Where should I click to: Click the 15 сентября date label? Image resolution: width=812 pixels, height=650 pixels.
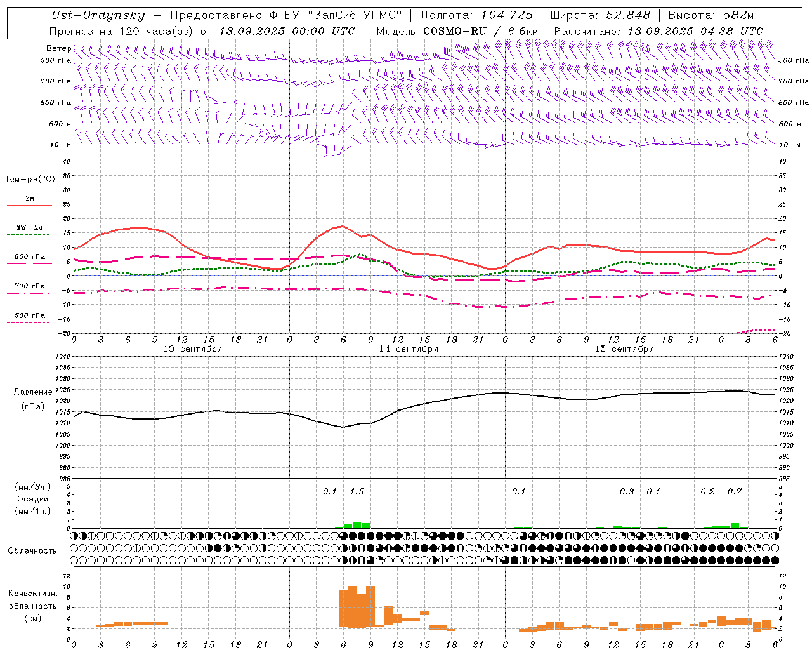624,349
